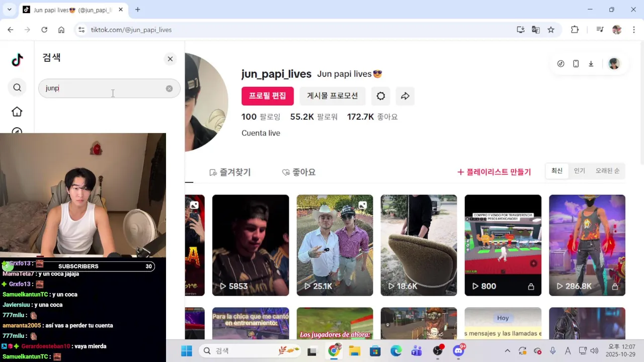Open a new tab with plus button

click(x=137, y=10)
